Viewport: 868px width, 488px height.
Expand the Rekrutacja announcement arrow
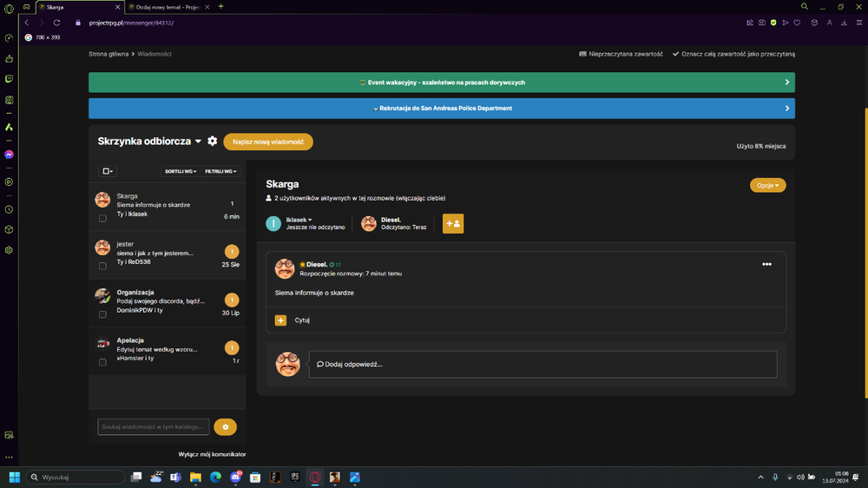coord(786,109)
